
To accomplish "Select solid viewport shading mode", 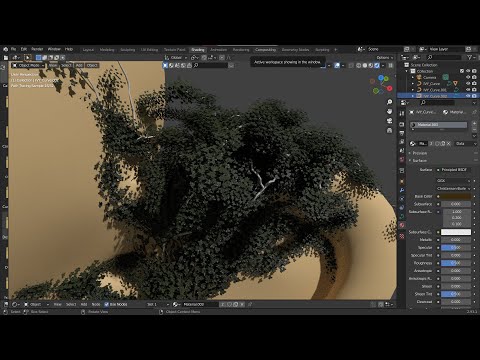I will point(365,65).
